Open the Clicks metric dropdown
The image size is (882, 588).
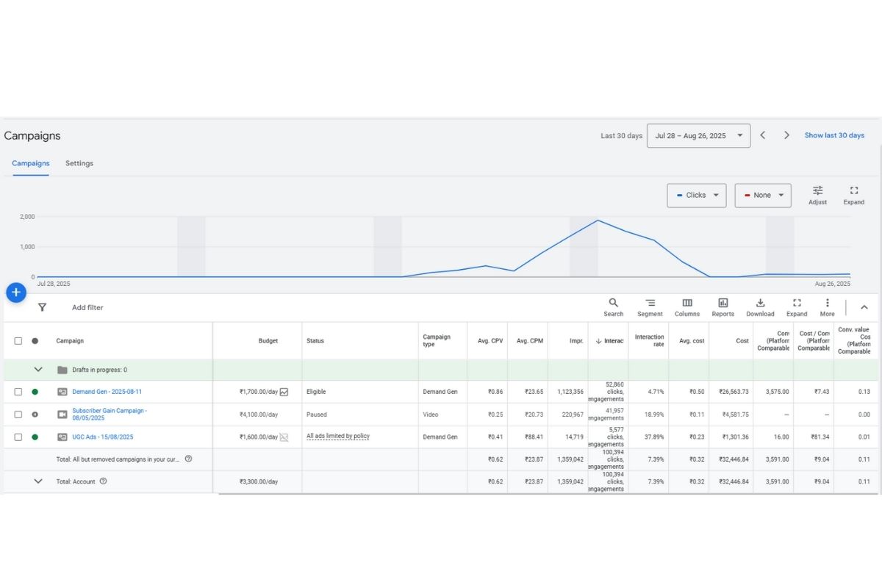coord(696,196)
